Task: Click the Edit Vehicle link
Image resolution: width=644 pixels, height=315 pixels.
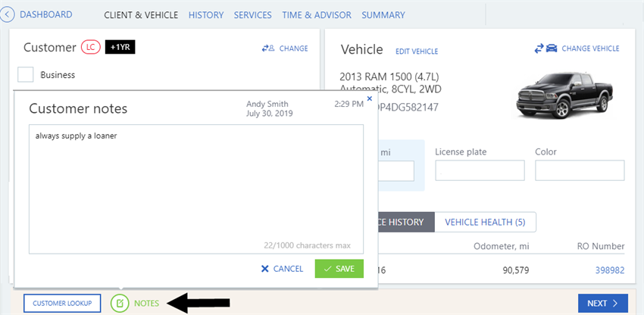Action: pyautogui.click(x=417, y=51)
